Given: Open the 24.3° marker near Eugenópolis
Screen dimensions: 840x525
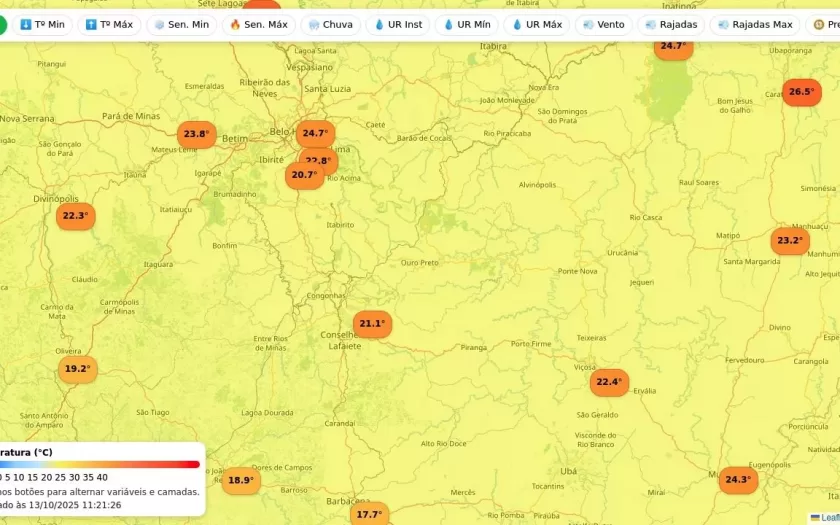Looking at the screenshot, I should [738, 480].
